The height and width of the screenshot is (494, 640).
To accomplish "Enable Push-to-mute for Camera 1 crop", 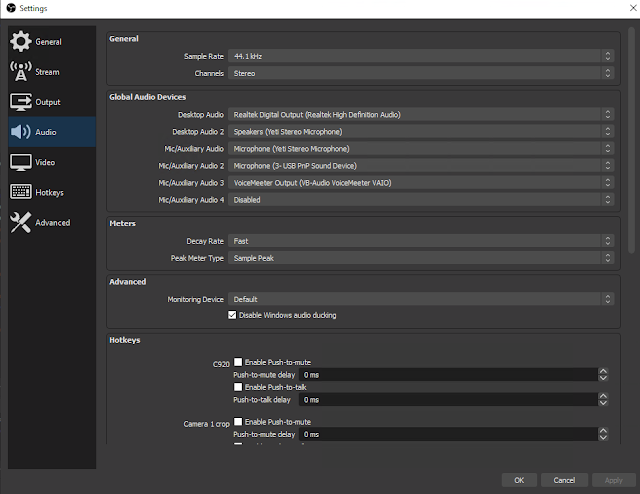I will [238, 422].
